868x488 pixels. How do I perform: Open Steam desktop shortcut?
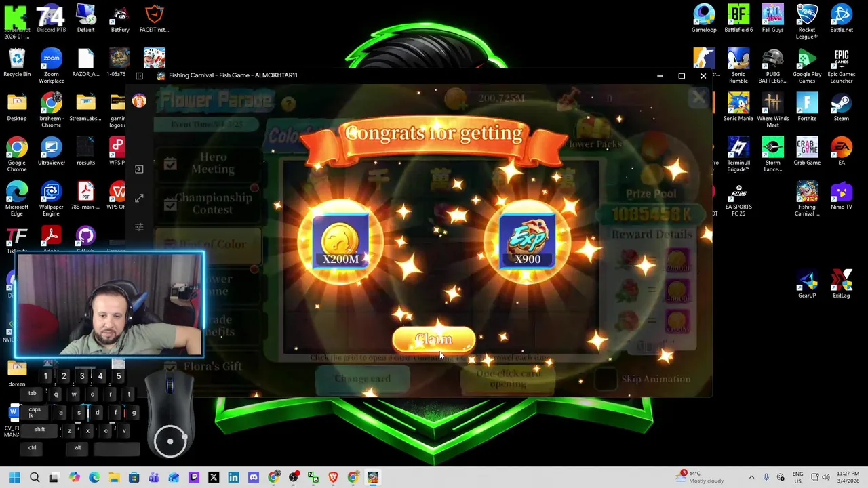click(842, 107)
